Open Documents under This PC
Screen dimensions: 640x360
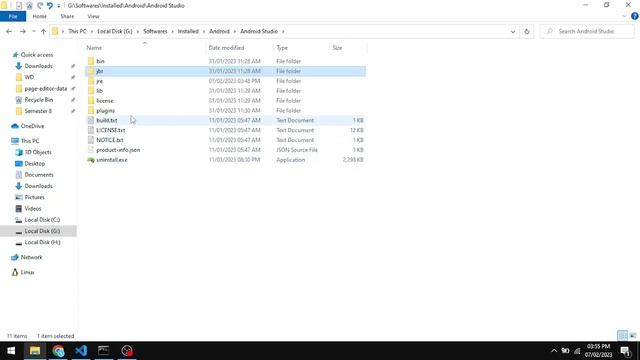pyautogui.click(x=39, y=175)
